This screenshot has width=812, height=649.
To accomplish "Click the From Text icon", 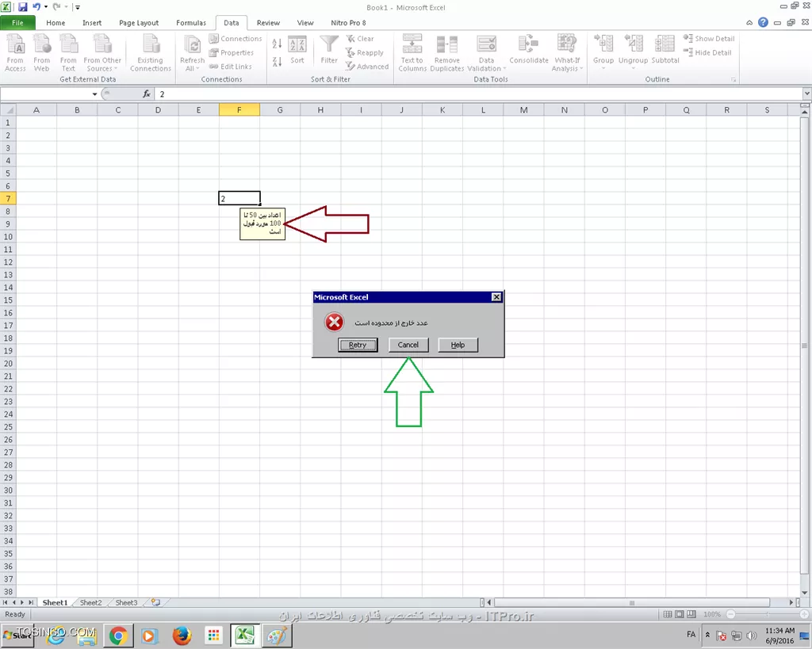I will point(68,52).
